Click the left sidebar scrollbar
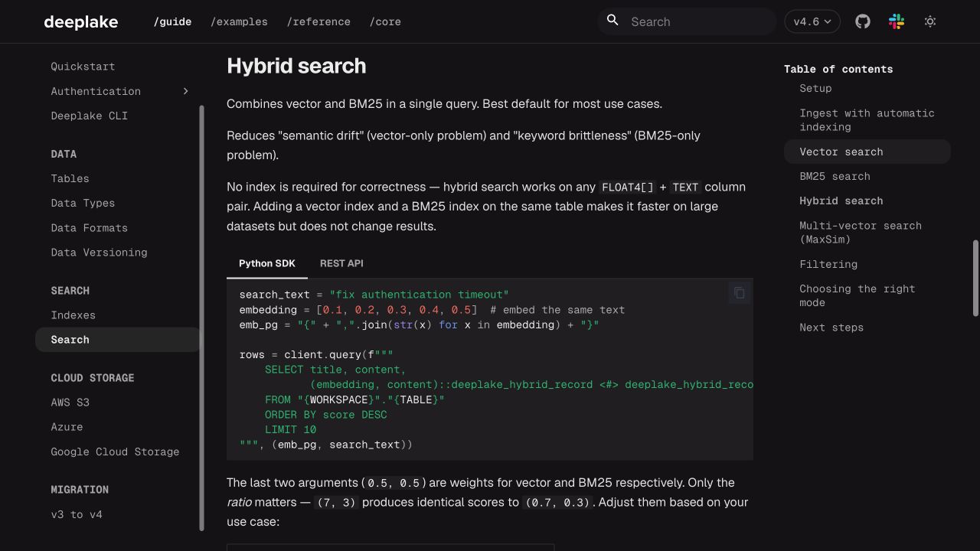Image resolution: width=980 pixels, height=551 pixels. tap(202, 318)
